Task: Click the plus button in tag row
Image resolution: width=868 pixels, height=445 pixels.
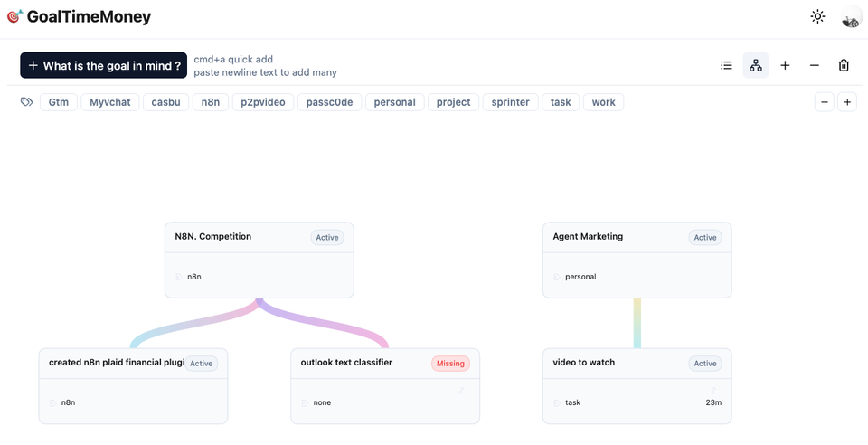Action: (x=847, y=102)
